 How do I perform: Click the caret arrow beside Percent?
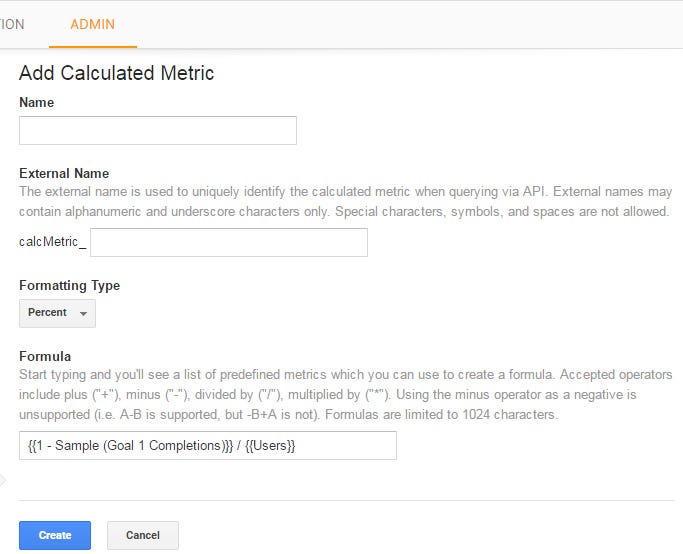[x=83, y=314]
